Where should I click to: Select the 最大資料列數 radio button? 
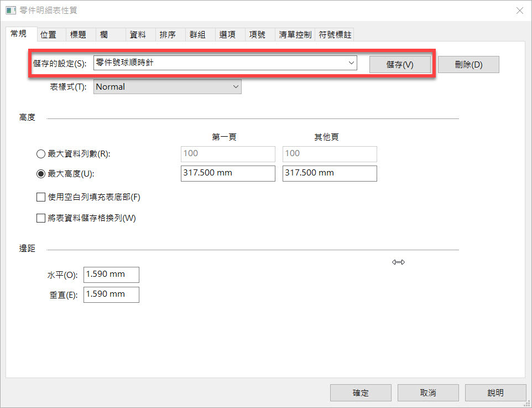(40, 154)
